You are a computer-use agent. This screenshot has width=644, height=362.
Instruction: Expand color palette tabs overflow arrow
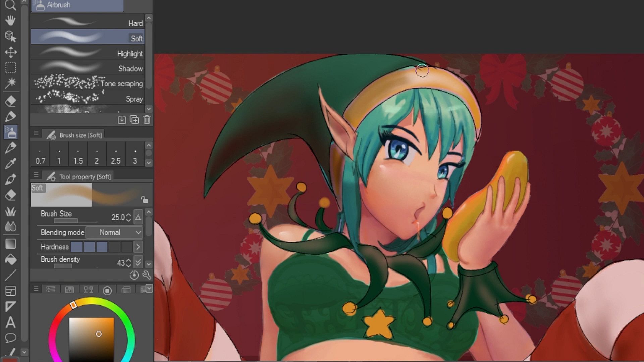pos(149,288)
